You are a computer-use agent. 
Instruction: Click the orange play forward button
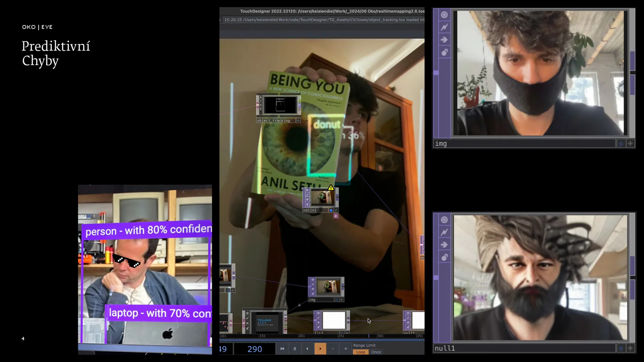320,349
